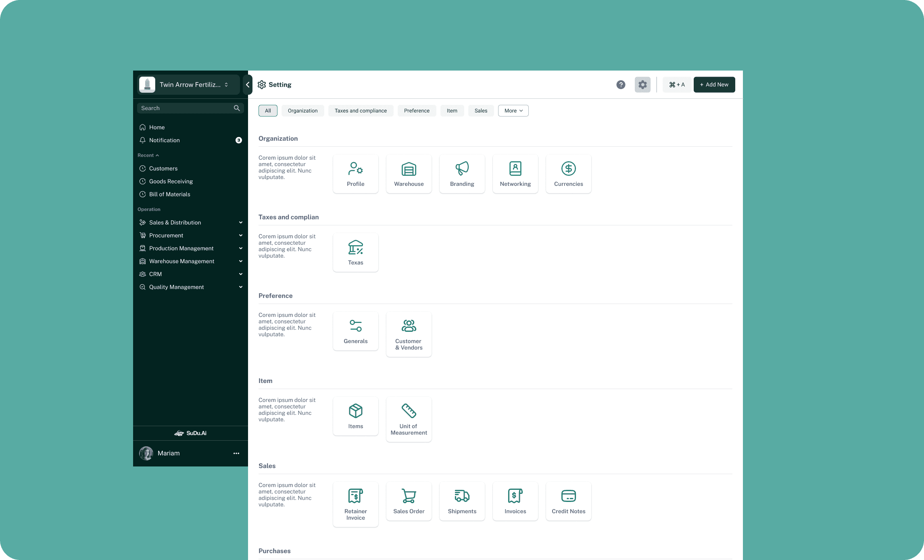The width and height of the screenshot is (924, 560).
Task: Open the Profile settings card
Action: 355,174
